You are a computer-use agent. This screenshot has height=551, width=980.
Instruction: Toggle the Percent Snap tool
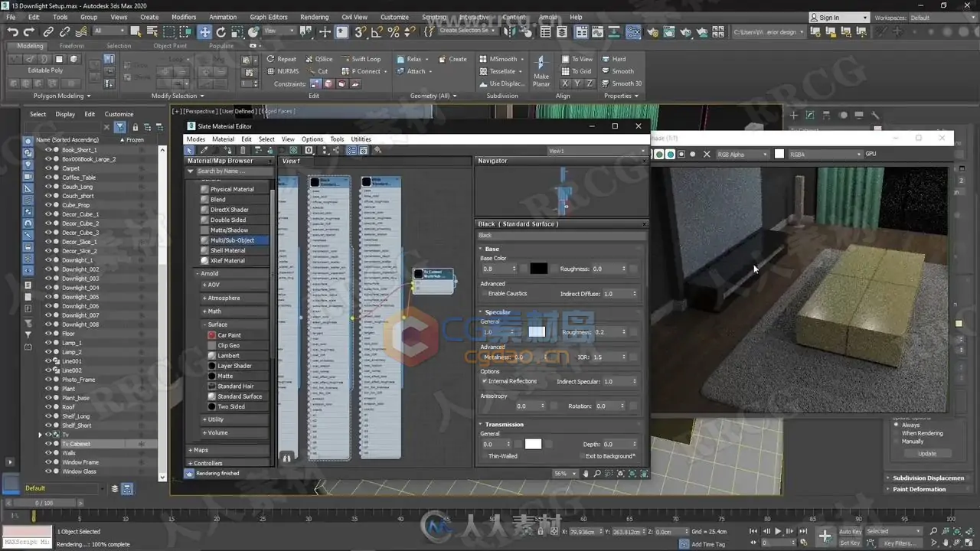tap(394, 32)
